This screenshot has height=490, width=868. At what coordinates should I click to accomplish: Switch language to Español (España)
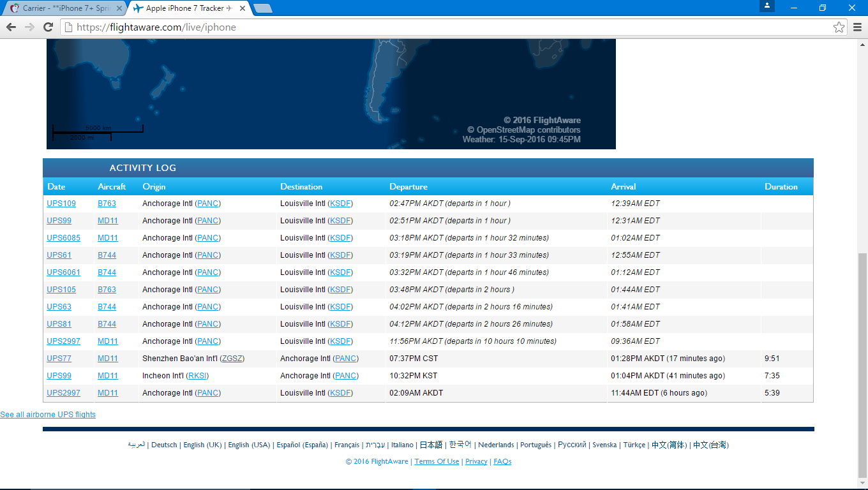point(302,445)
